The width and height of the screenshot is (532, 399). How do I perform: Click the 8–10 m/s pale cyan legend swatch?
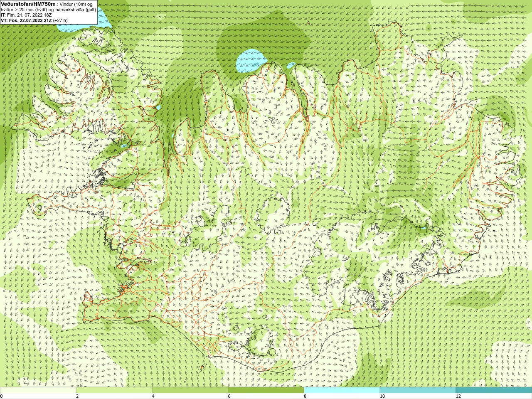pos(342,390)
